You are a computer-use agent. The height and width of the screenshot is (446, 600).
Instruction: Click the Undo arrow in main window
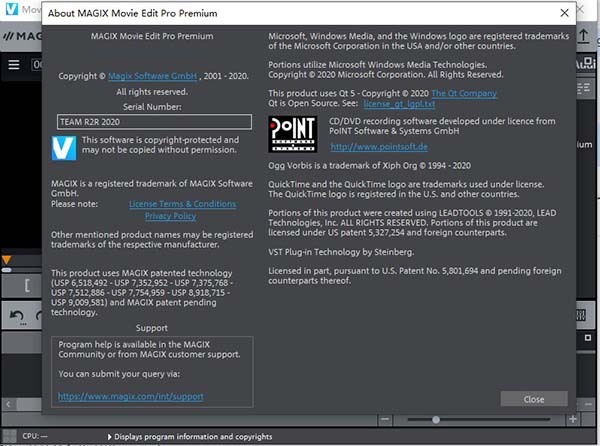coord(17,316)
